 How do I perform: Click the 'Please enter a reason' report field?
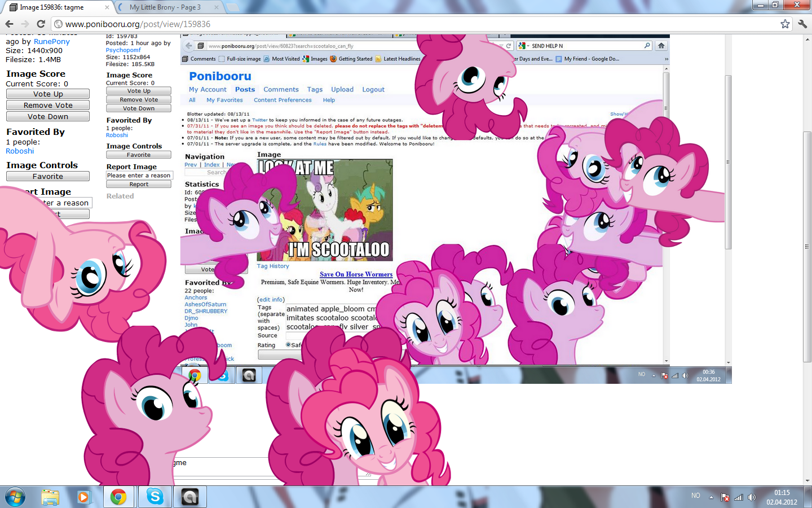139,176
